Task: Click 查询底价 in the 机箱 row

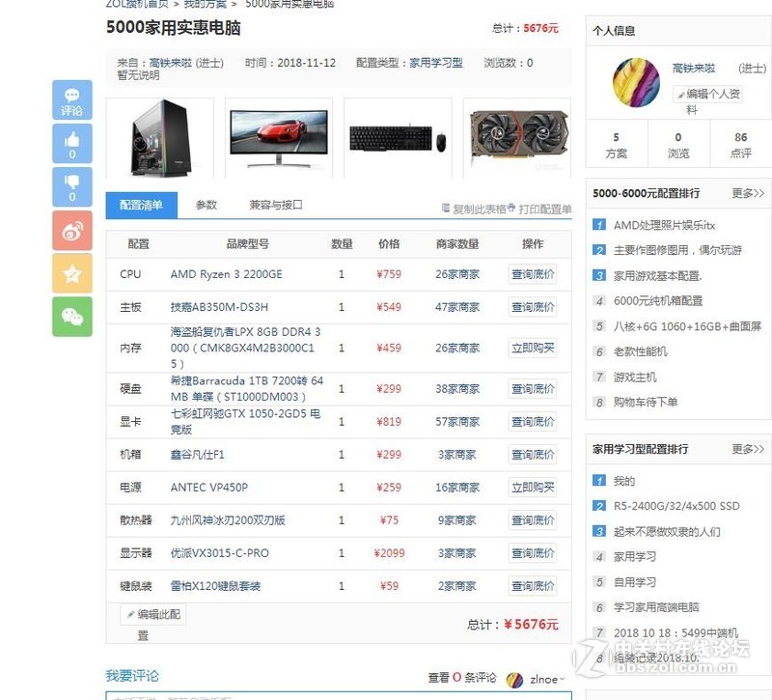Action: tap(533, 455)
